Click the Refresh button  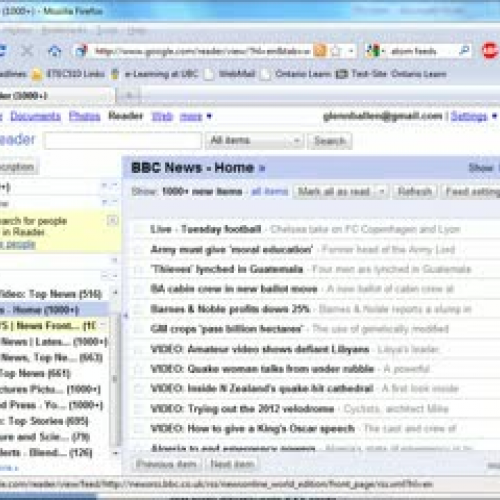coord(415,192)
